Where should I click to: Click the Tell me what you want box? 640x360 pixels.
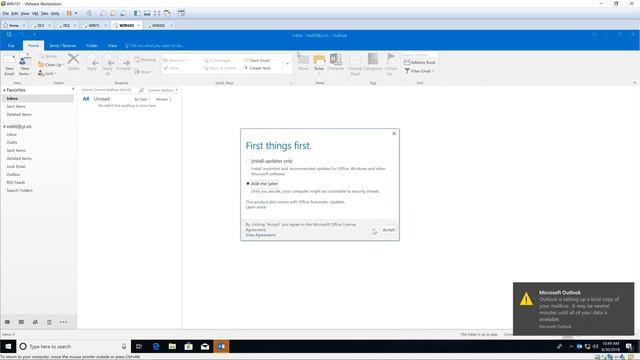point(154,46)
